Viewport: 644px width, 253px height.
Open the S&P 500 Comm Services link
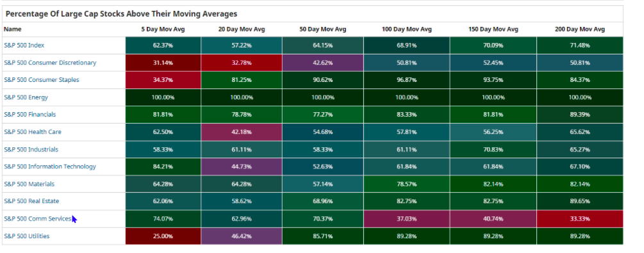pyautogui.click(x=38, y=219)
